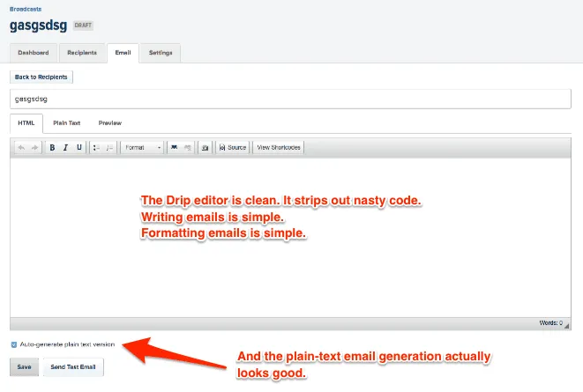Toggle italic formatting
The width and height of the screenshot is (583, 392).
click(x=65, y=148)
